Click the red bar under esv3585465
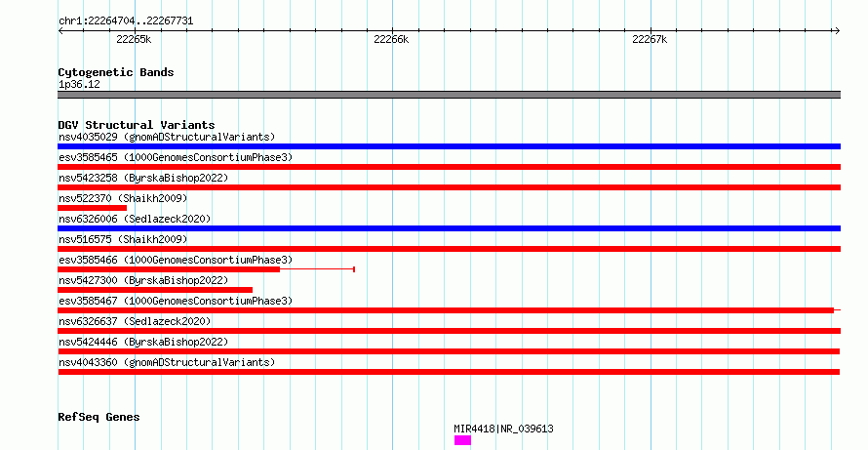This screenshot has width=868, height=450. (x=449, y=167)
